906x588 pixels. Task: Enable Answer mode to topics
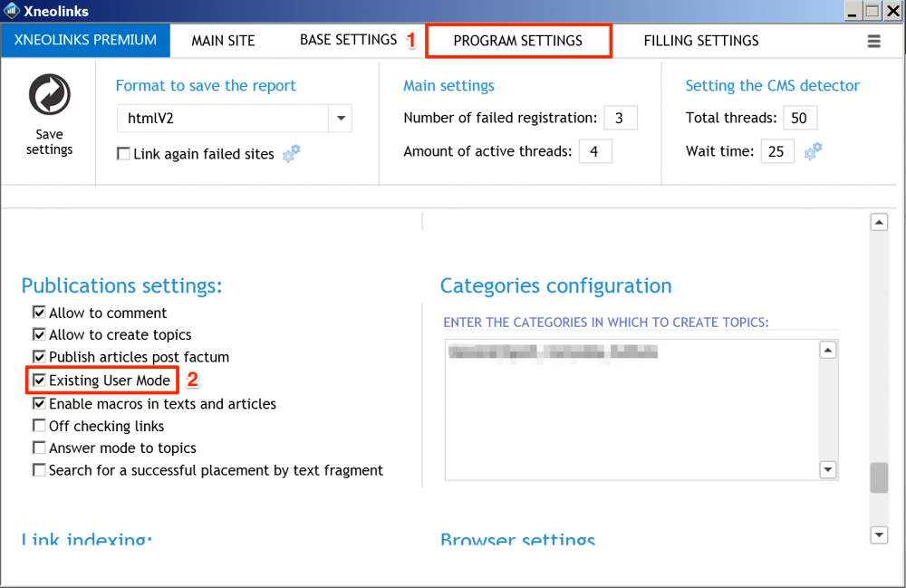click(39, 448)
